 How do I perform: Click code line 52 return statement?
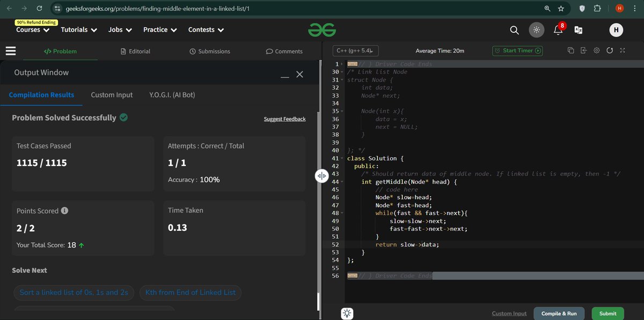coord(407,245)
